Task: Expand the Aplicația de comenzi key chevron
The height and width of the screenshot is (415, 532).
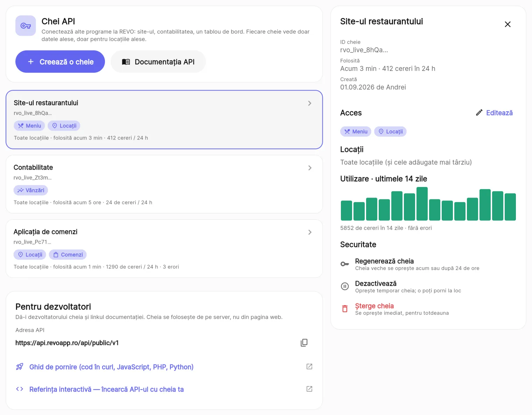Action: tap(310, 232)
